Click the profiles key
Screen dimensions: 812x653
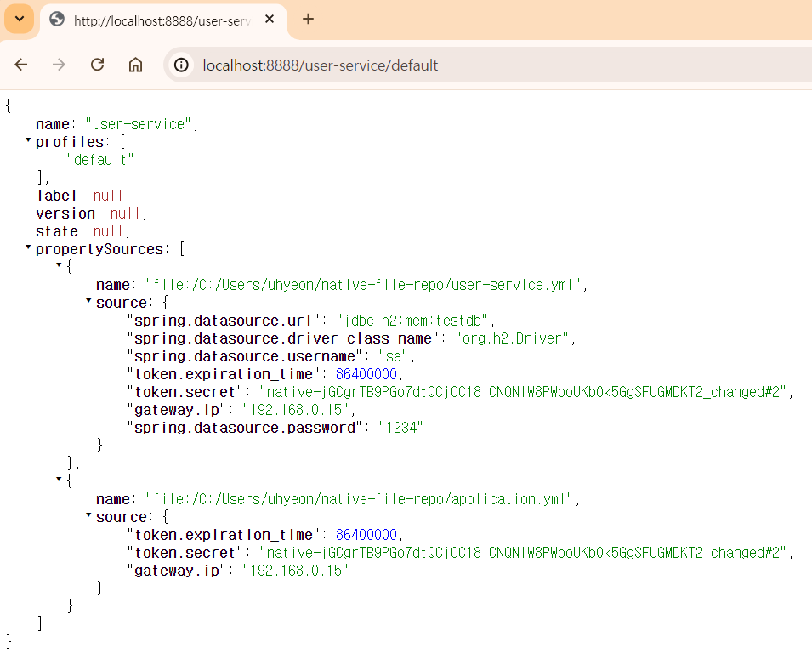coord(70,142)
